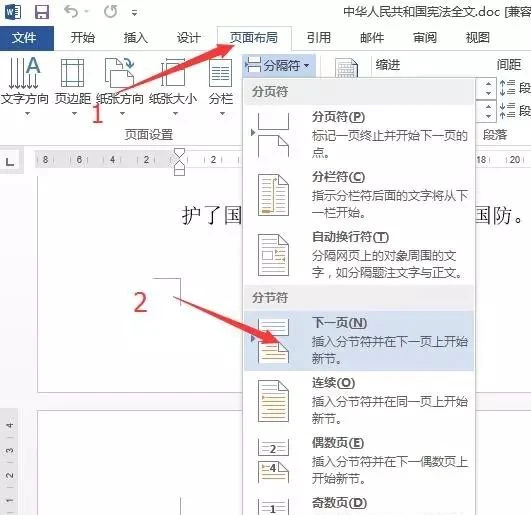
Task: Open the 纸张大小 paper size tool
Action: tap(173, 81)
